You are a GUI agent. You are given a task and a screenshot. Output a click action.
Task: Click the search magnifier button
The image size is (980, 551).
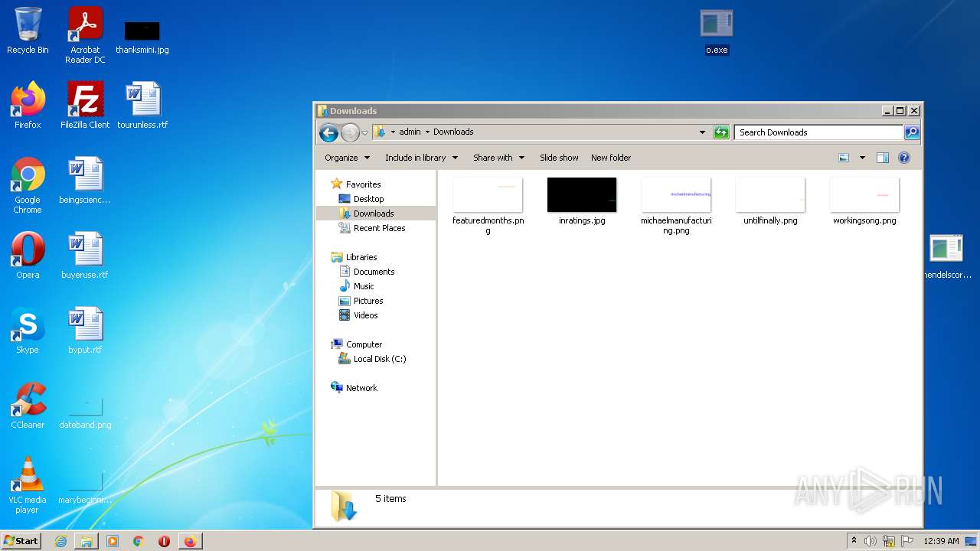(911, 132)
